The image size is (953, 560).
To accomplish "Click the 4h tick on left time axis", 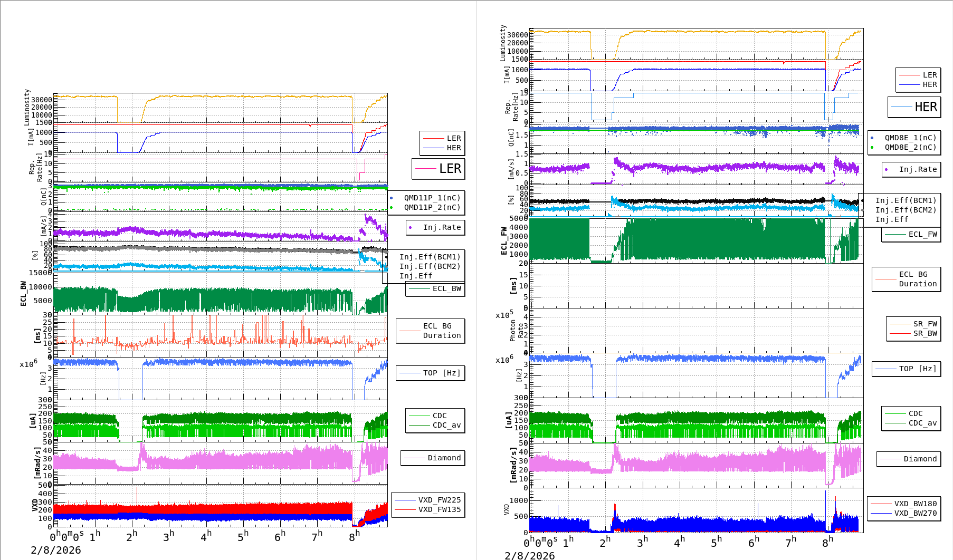I will (x=206, y=536).
